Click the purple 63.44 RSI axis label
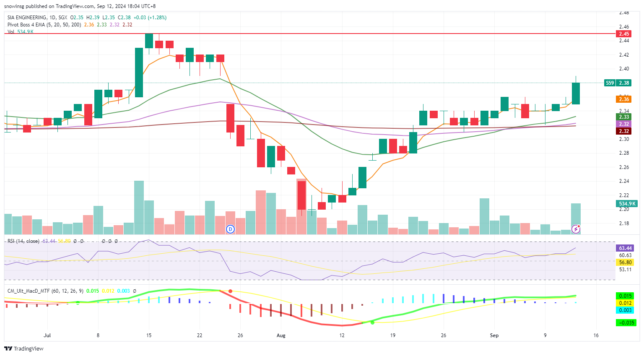Screen dimensions: 644x356 point(625,248)
